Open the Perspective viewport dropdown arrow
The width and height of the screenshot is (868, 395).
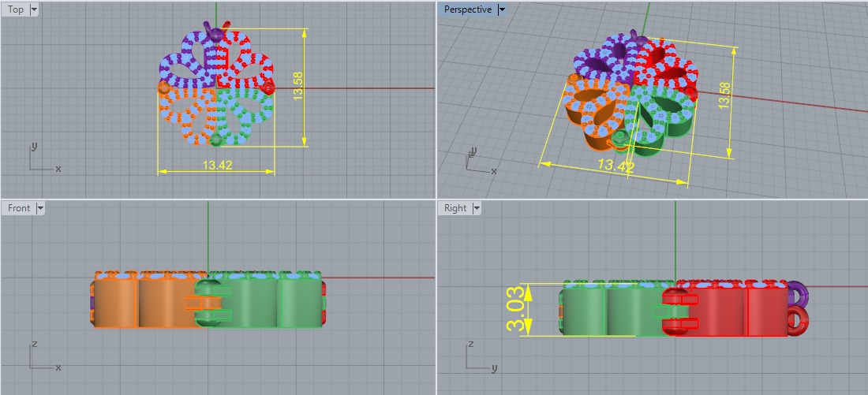click(x=502, y=9)
